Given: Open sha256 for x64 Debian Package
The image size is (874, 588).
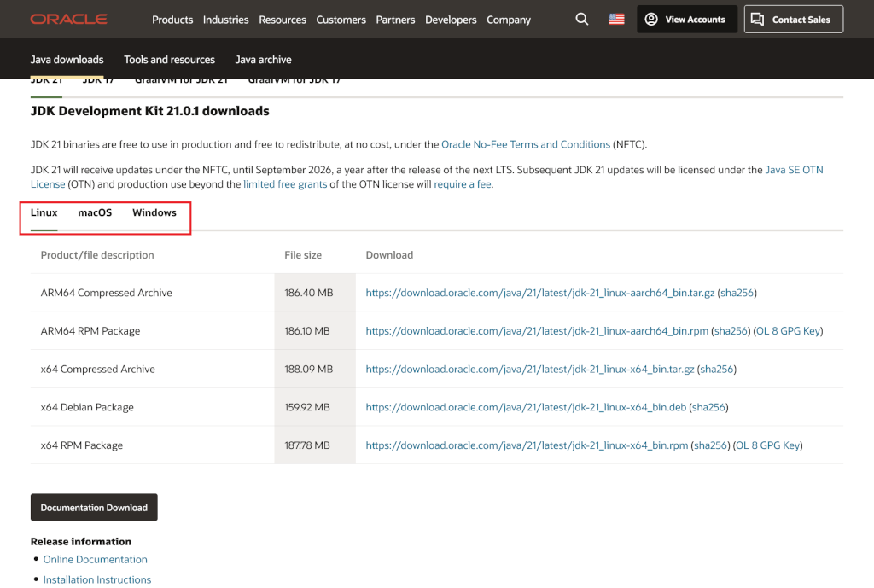Looking at the screenshot, I should coord(708,407).
